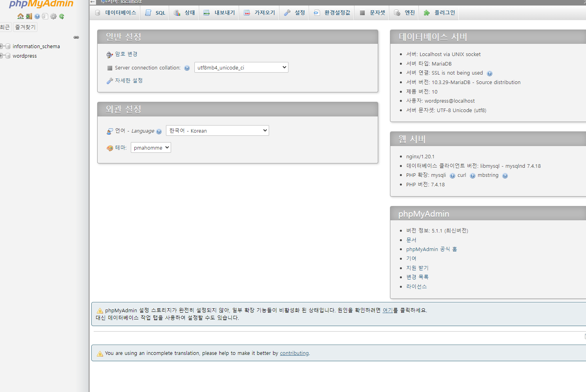Image resolution: width=586 pixels, height=392 pixels.
Task: Click text '사용자: wordpress@localhost'
Action: tap(440, 101)
